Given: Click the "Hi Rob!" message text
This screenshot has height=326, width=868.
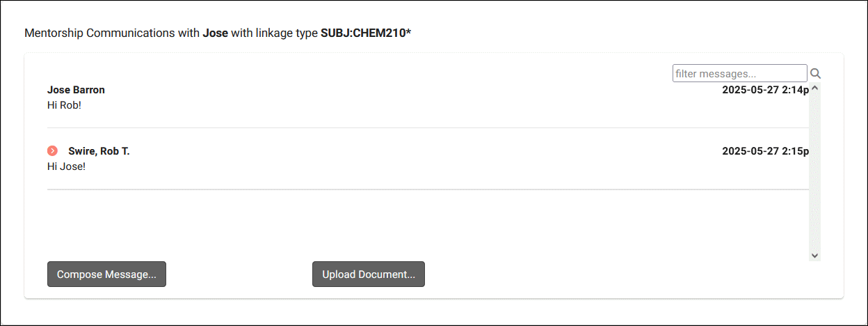Looking at the screenshot, I should (63, 105).
